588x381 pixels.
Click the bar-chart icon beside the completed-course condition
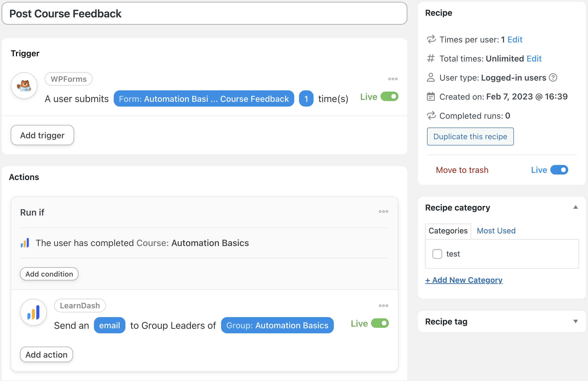pos(25,243)
